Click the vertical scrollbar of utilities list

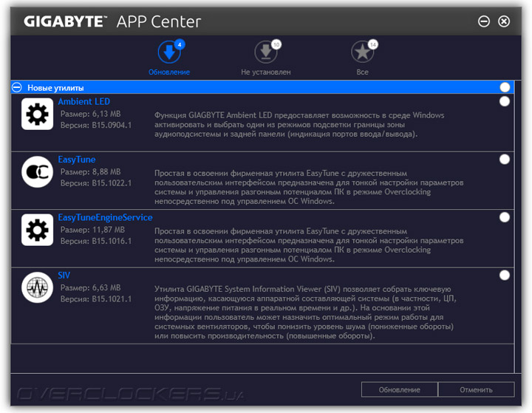pos(517,226)
